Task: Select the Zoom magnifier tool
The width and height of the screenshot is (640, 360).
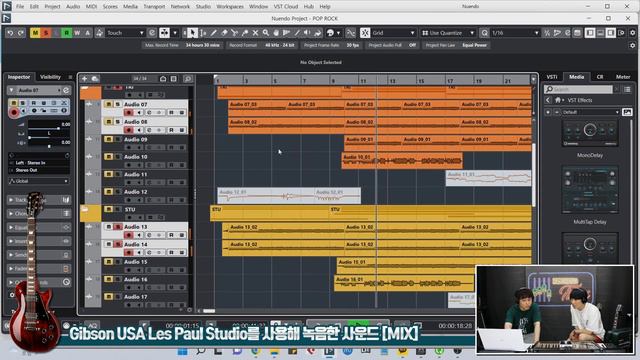Action: (266, 33)
